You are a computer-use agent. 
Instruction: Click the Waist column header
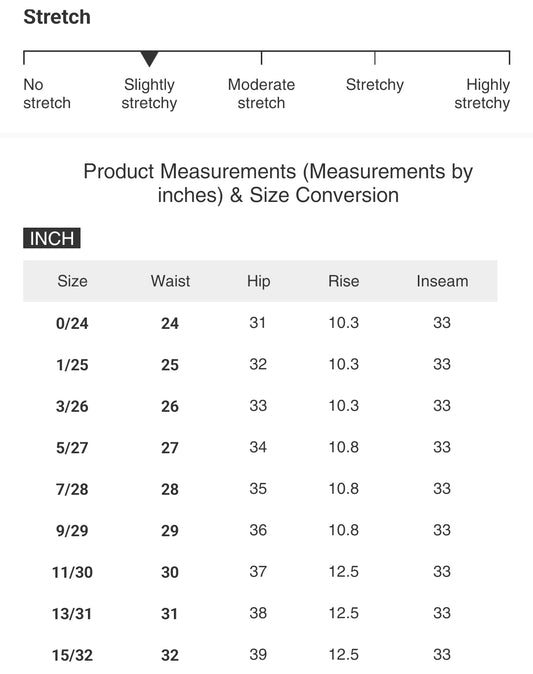click(170, 281)
